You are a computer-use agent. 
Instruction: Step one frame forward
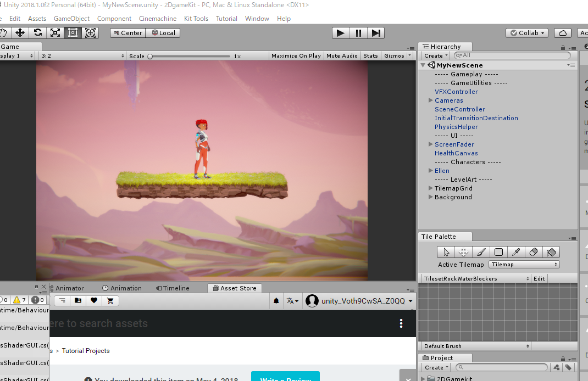click(375, 33)
